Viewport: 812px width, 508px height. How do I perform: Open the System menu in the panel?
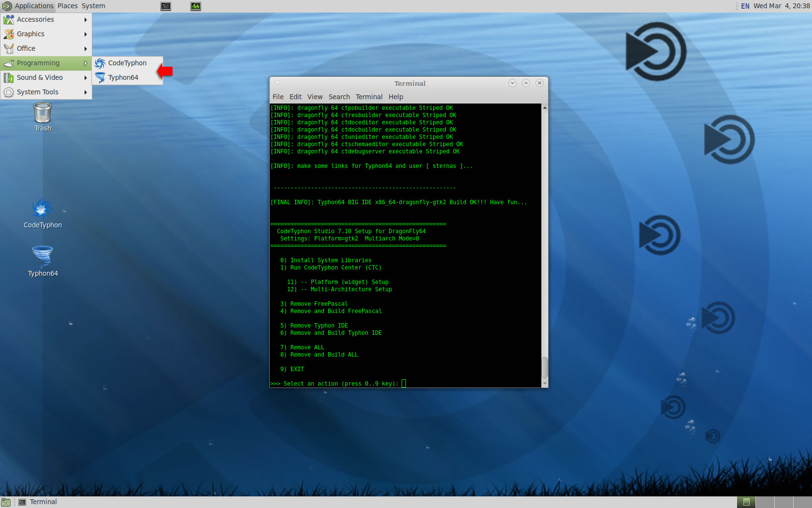pyautogui.click(x=93, y=6)
